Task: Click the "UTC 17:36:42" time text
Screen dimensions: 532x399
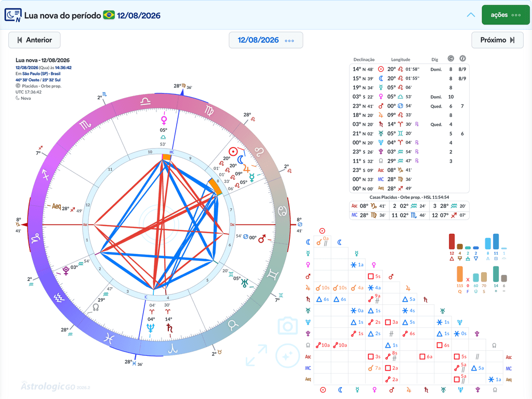Action: point(29,92)
